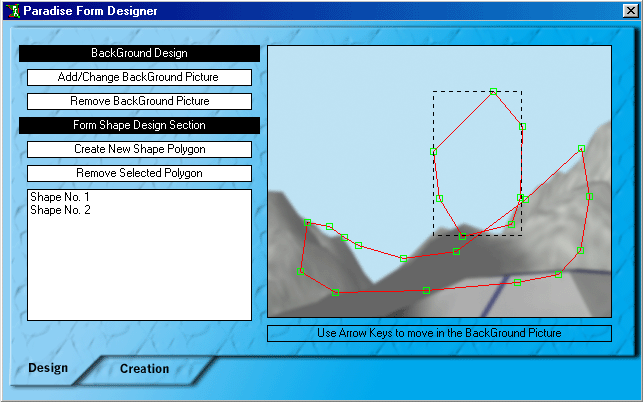Close the Paradise Form Designer window
This screenshot has width=643, height=402.
tap(629, 11)
